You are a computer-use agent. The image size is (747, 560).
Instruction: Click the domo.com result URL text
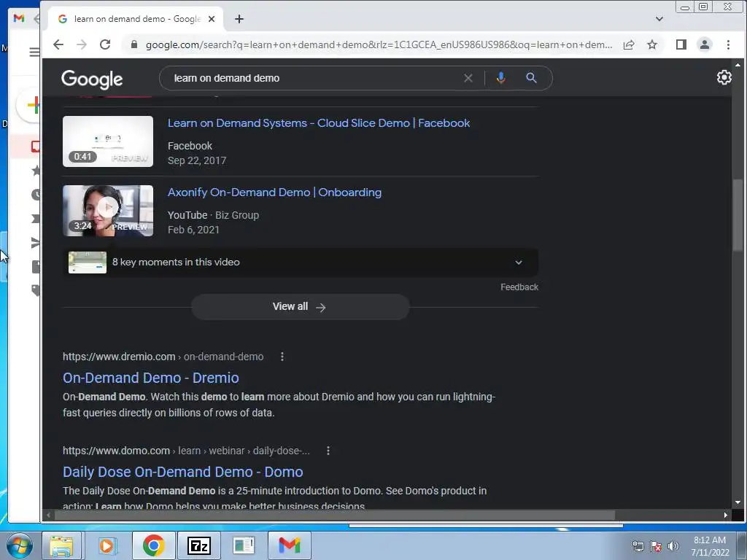(x=186, y=451)
